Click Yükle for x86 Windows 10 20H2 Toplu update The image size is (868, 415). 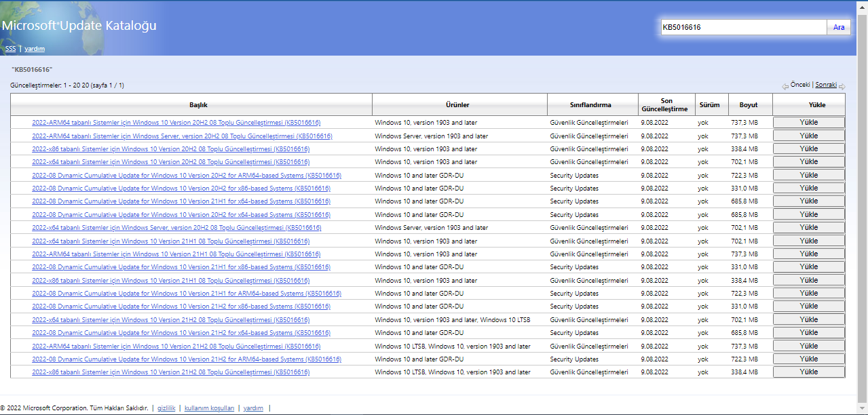tap(809, 149)
